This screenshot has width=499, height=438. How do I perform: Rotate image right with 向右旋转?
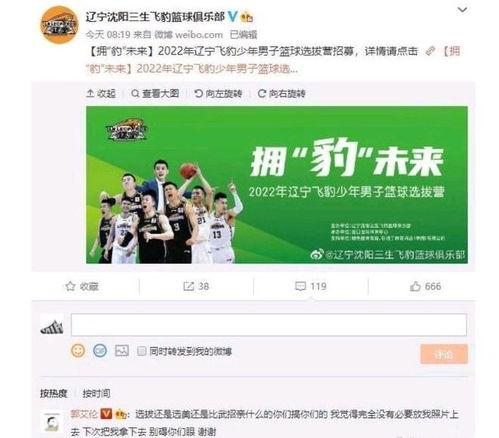tap(282, 94)
